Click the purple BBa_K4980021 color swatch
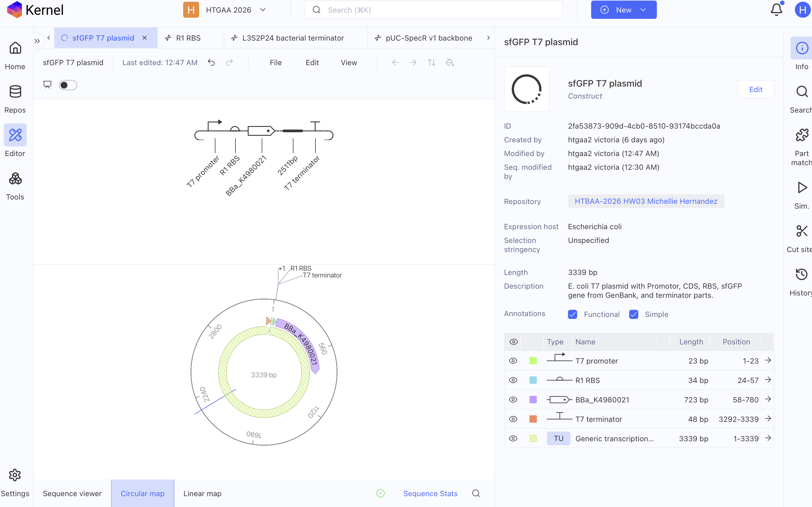 [x=533, y=400]
